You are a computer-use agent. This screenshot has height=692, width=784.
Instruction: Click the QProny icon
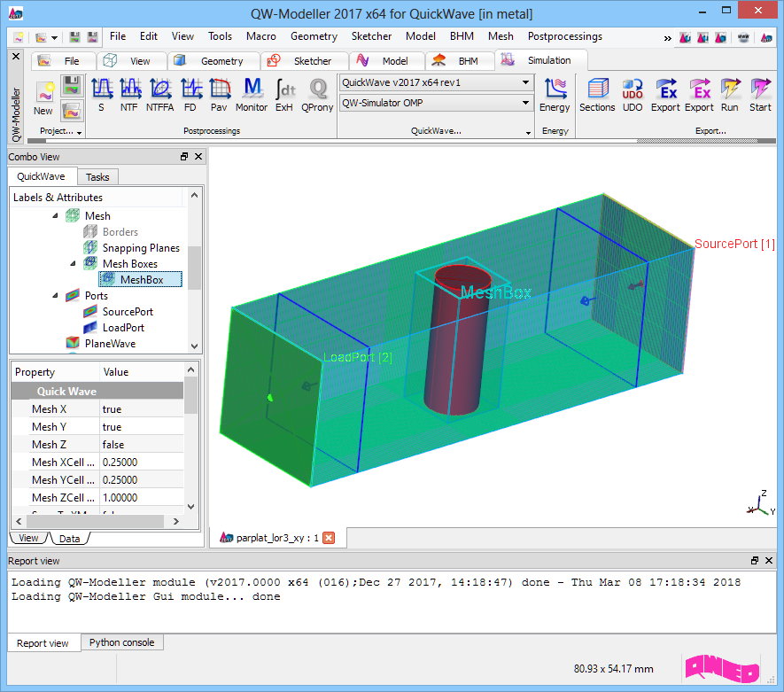(x=316, y=94)
